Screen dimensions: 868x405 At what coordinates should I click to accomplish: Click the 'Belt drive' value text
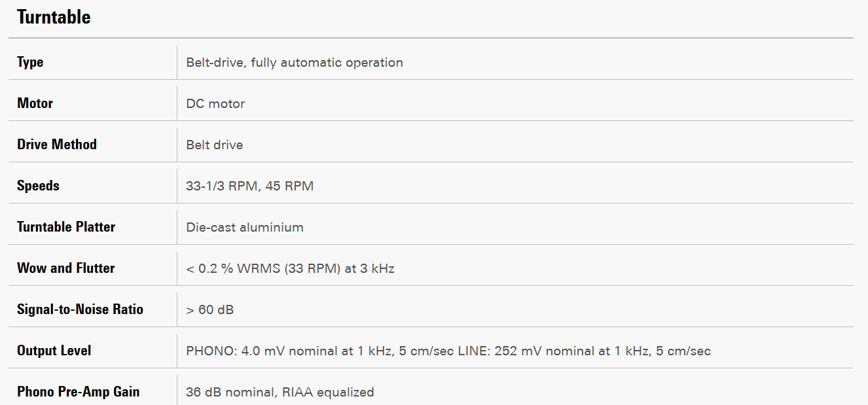(214, 145)
